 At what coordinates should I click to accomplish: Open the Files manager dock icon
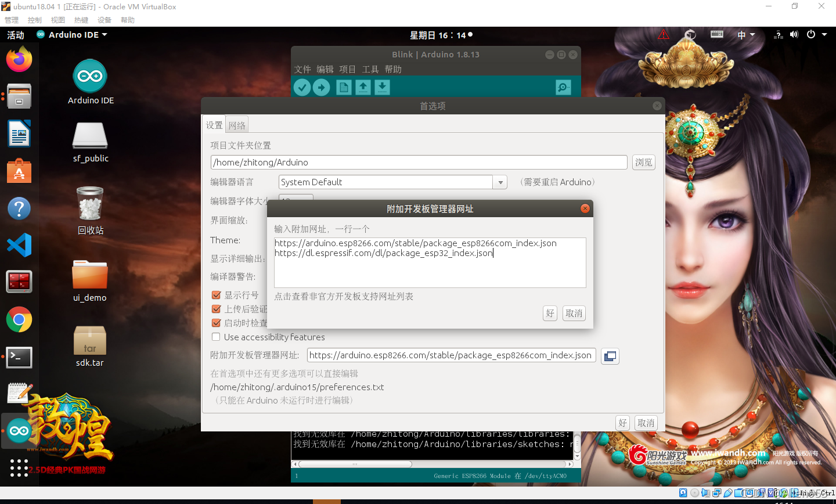point(19,96)
